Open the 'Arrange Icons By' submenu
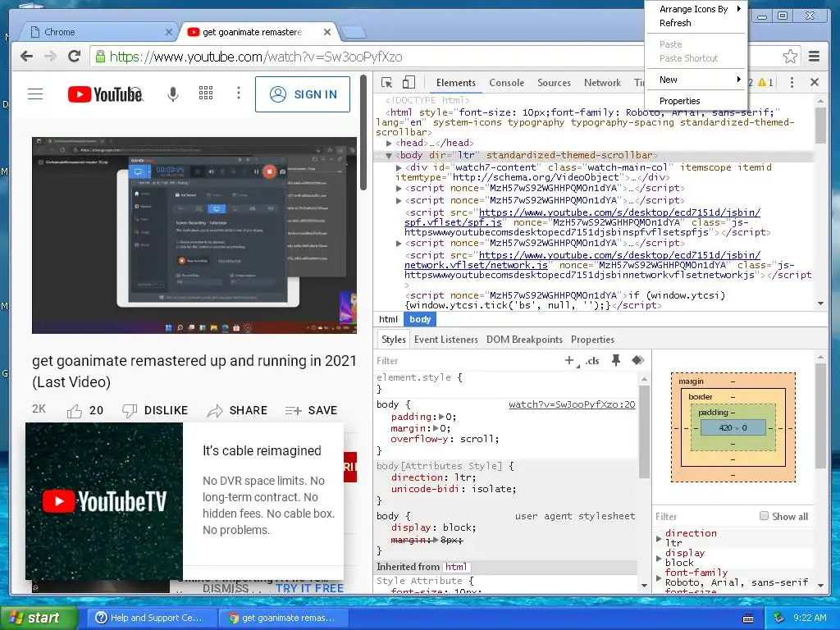Screen dimensions: 840x630 (x=696, y=9)
